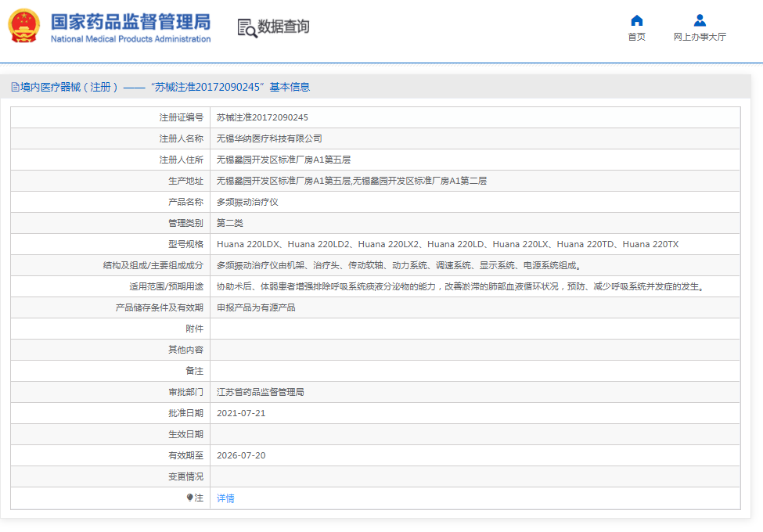
Task: Click approval department 江苏省药品监督管理局
Action: click(x=260, y=392)
